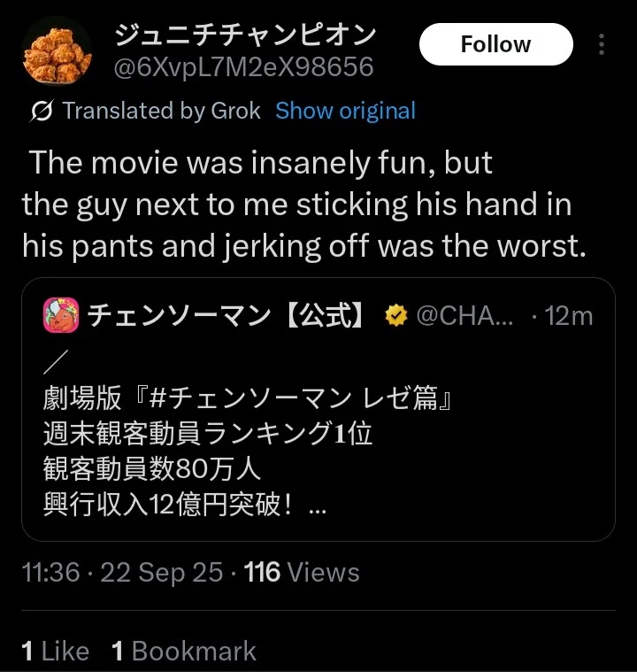Click the "Translated by Grok" label
The image size is (637, 672).
161,112
